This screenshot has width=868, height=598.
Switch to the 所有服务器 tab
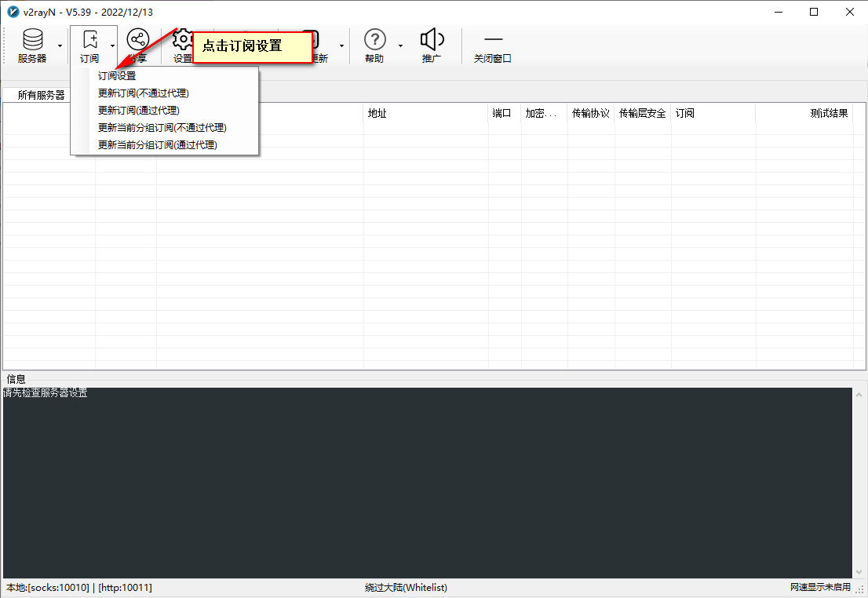click(41, 95)
